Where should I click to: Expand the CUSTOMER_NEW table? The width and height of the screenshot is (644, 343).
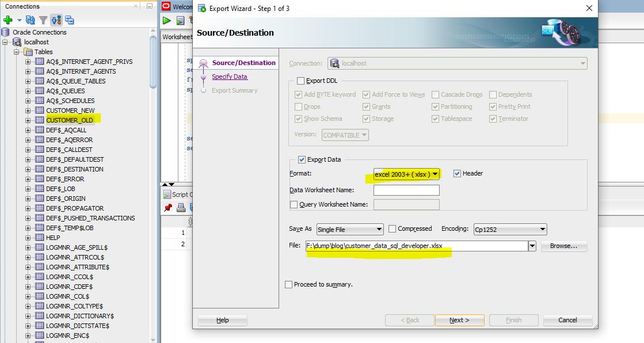click(28, 110)
